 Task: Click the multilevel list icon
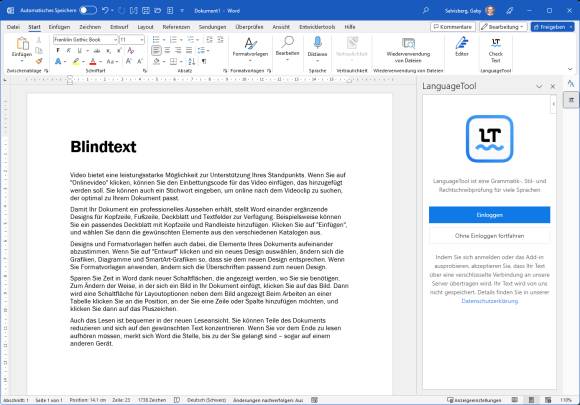coord(190,40)
